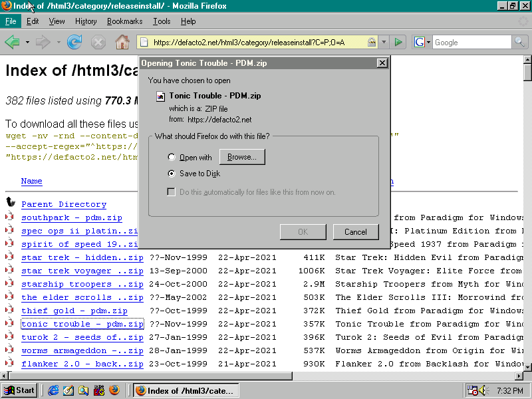
Task: Cancel the download dialog
Action: coord(356,231)
